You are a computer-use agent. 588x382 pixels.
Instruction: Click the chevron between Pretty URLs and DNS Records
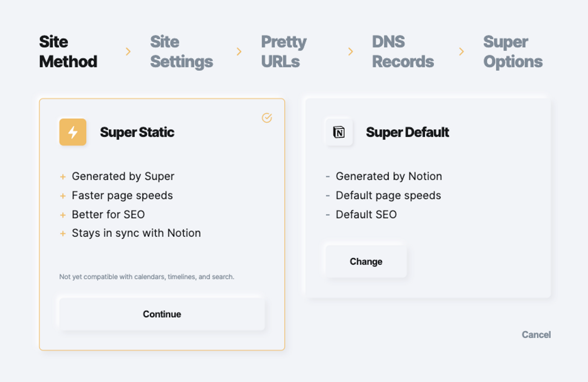(x=350, y=51)
